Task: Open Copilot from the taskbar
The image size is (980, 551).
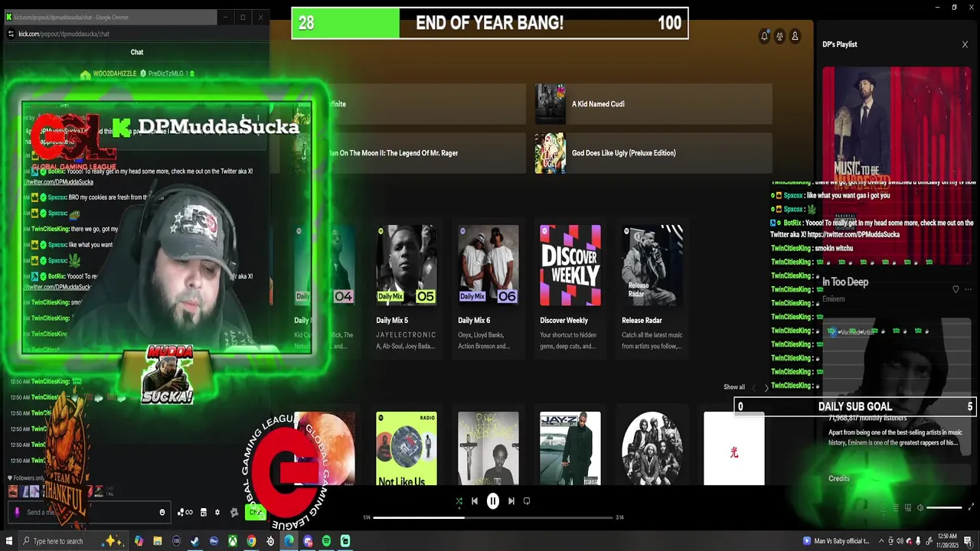Action: 139,541
